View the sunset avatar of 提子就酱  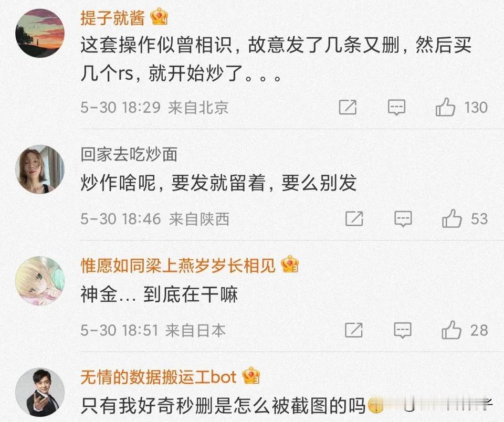click(40, 33)
